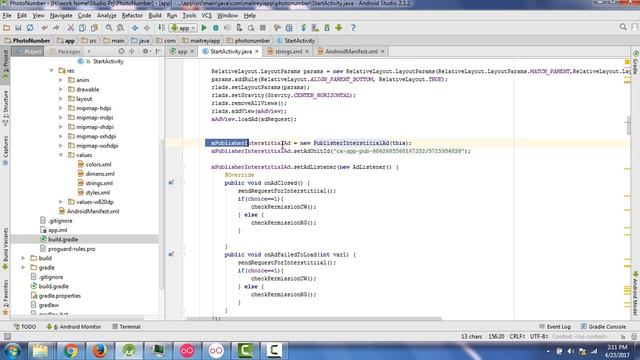
Task: Click Scroll from Source target icon
Action: point(121,51)
